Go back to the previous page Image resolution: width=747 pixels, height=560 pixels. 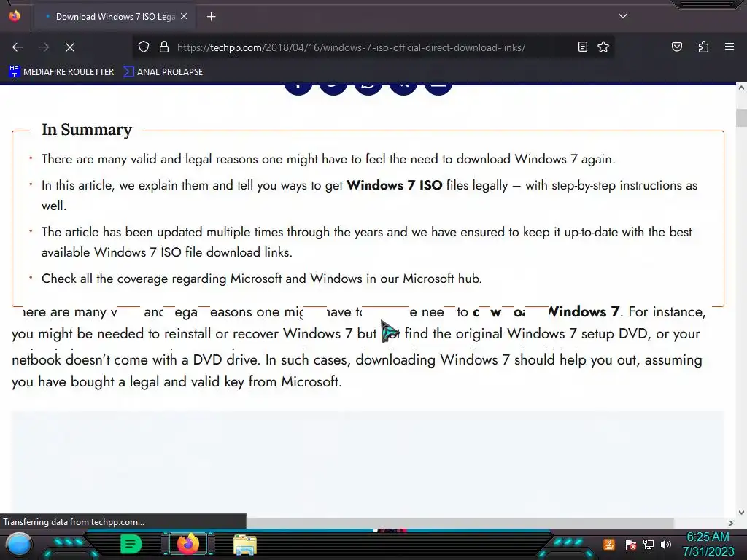18,47
